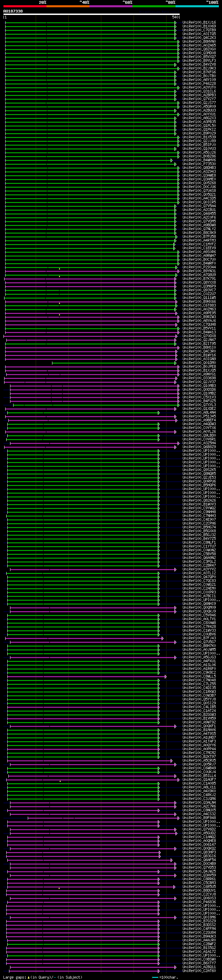
Task: Select the UniRef100_B4FUZ5 label
Action: pyautogui.click(x=199, y=401)
